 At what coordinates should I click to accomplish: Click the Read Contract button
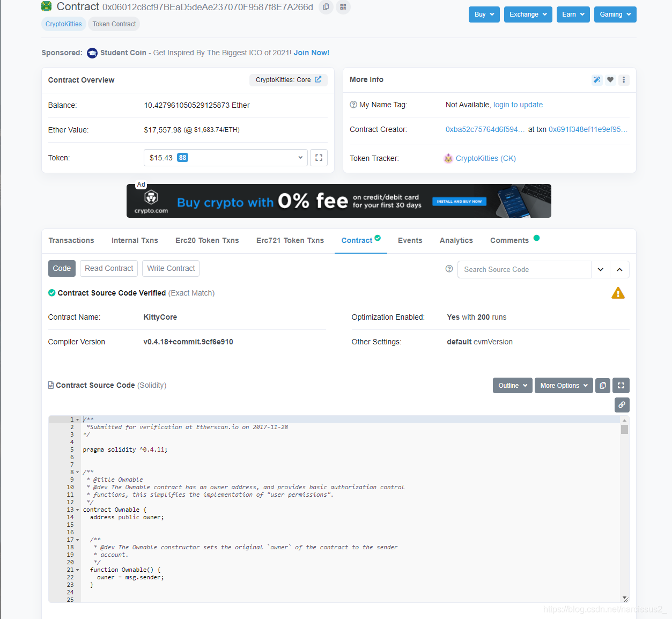click(109, 269)
